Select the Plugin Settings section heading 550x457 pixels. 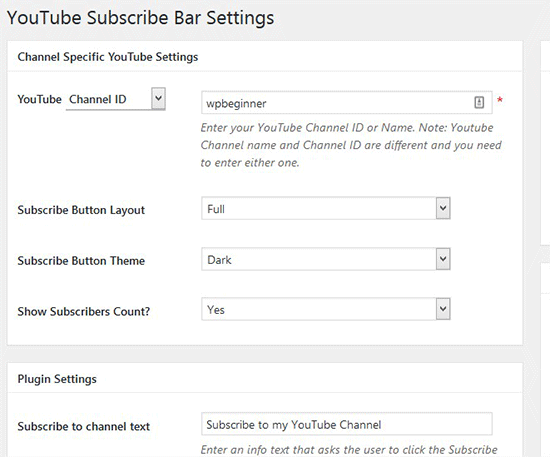click(57, 379)
